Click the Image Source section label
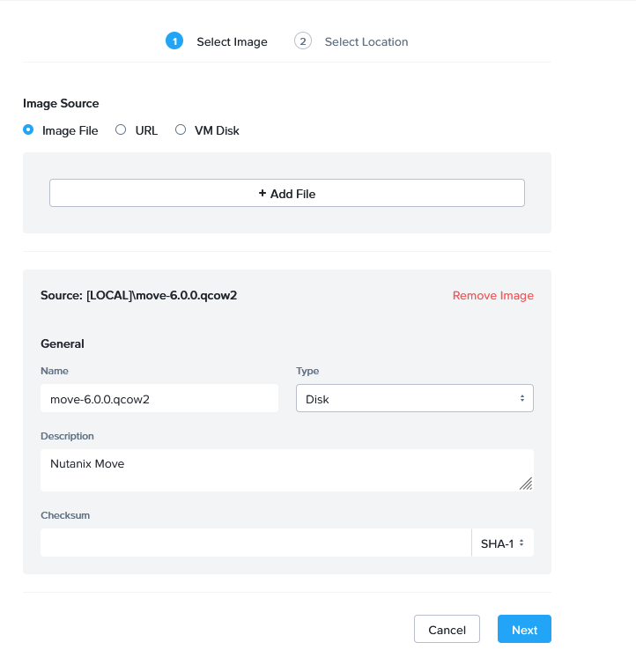The height and width of the screenshot is (672, 636). (x=61, y=103)
